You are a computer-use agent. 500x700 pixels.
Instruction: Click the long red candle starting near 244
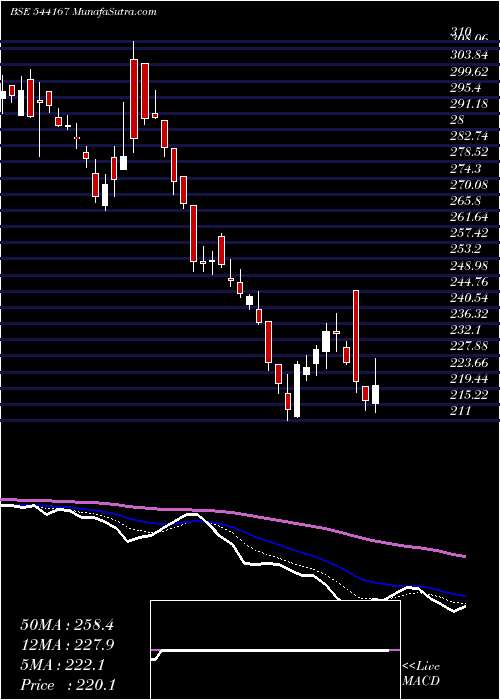(356, 336)
